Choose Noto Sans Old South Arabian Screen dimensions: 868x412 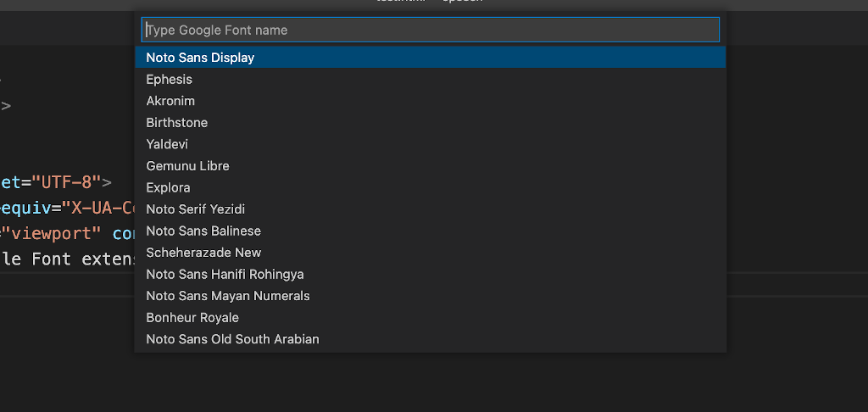[430, 339]
